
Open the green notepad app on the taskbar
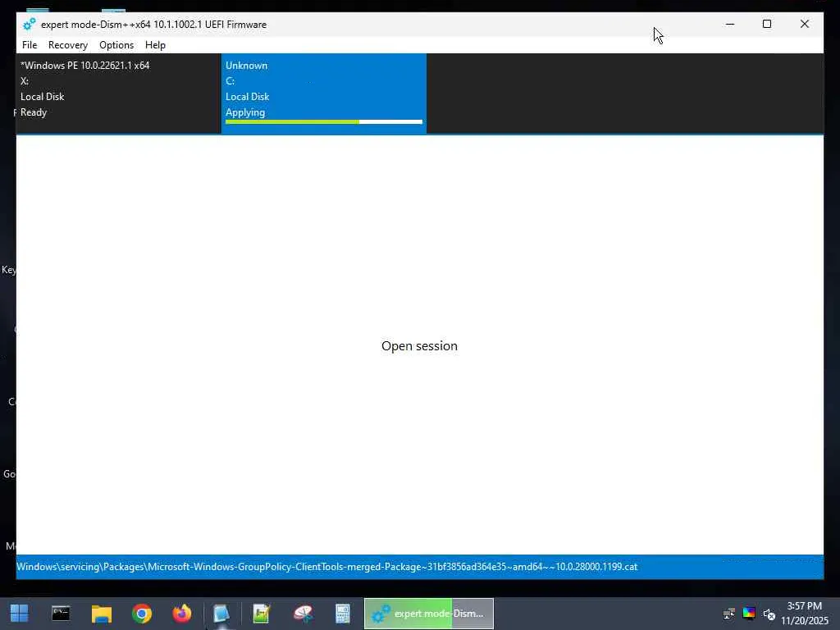[262, 614]
